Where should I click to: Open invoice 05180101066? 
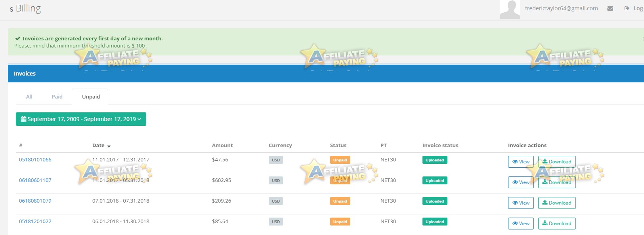coord(35,160)
